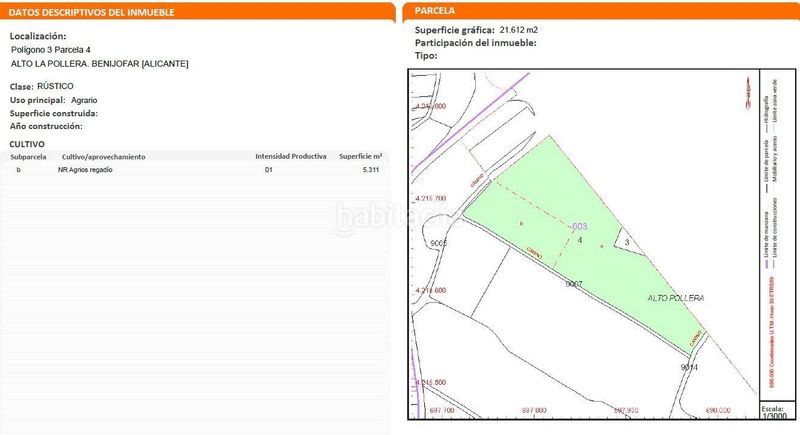Click 'ALTO LA POLLERA. BENIJOFAR [ALICANTE]'
Screen dimensions: 800x435
99,64
